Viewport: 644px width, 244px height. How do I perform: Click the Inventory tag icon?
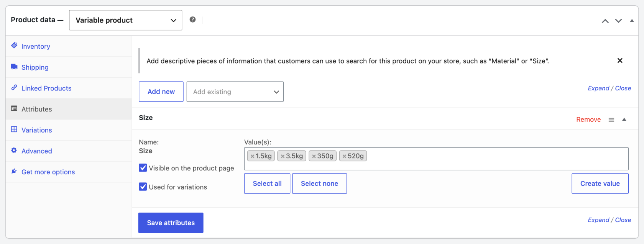[x=14, y=46]
